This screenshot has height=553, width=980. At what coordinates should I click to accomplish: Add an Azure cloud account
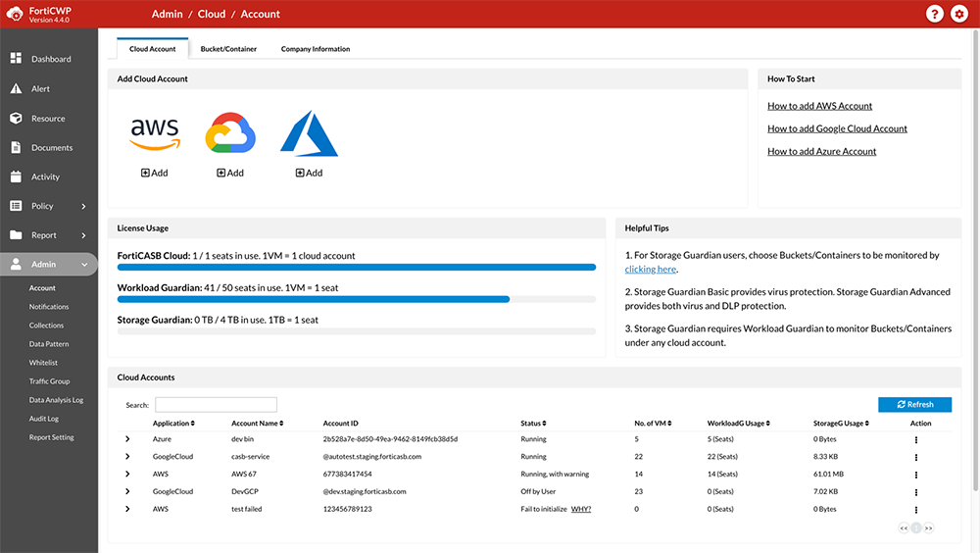(x=309, y=173)
